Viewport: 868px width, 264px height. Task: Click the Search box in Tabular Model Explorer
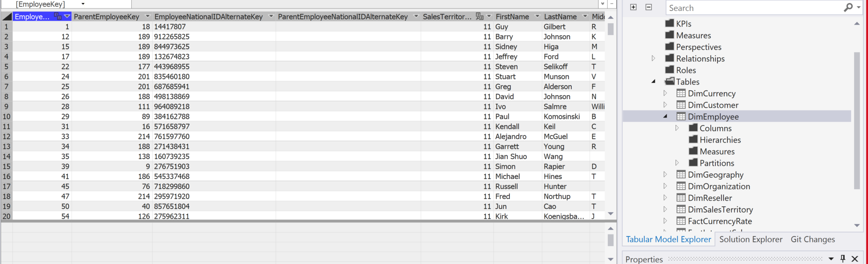click(x=754, y=8)
